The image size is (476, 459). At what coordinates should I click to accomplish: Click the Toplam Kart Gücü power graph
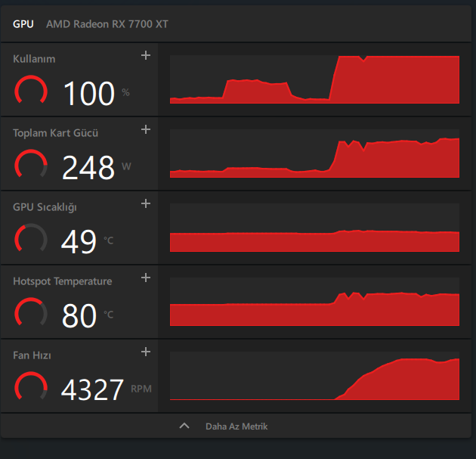tap(314, 154)
